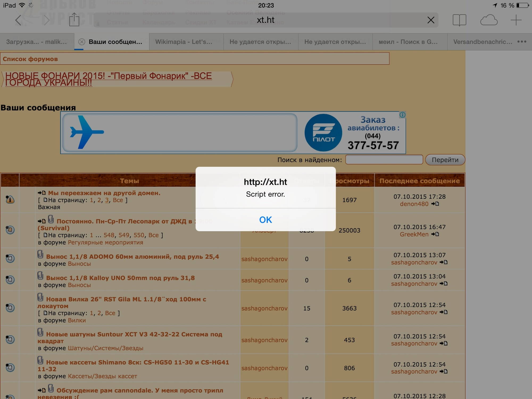Open Список форумов link
Image resolution: width=532 pixels, height=399 pixels.
point(30,59)
